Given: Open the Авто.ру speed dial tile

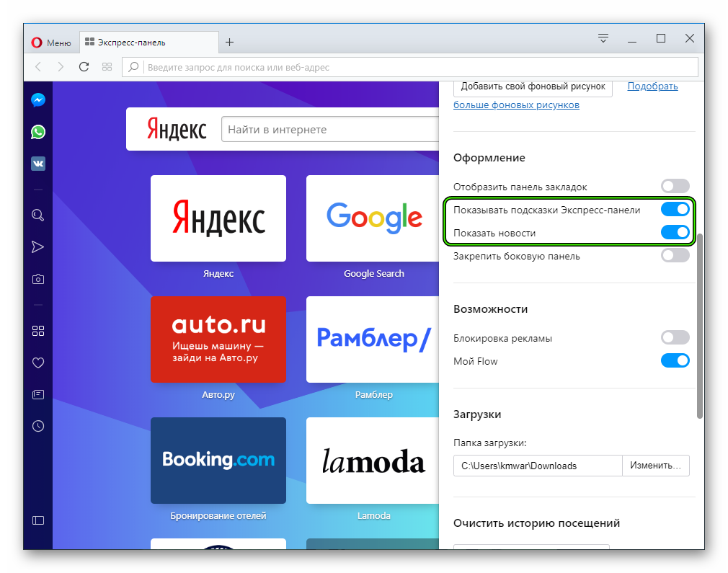Looking at the screenshot, I should point(218,339).
